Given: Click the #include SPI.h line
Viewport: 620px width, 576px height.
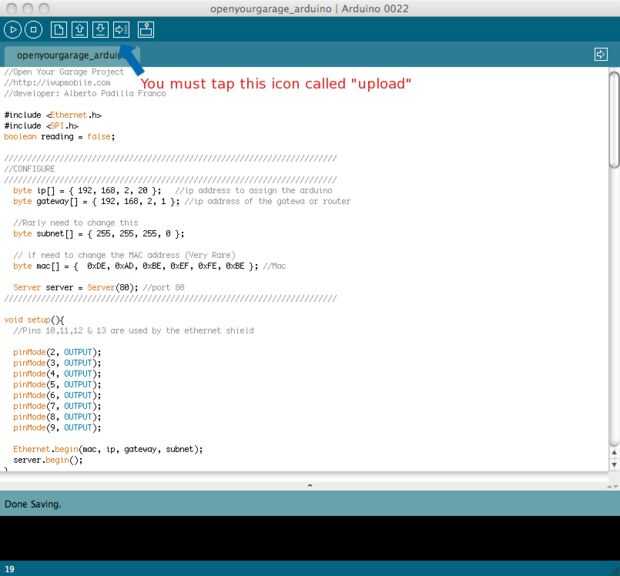Looking at the screenshot, I should 41,126.
